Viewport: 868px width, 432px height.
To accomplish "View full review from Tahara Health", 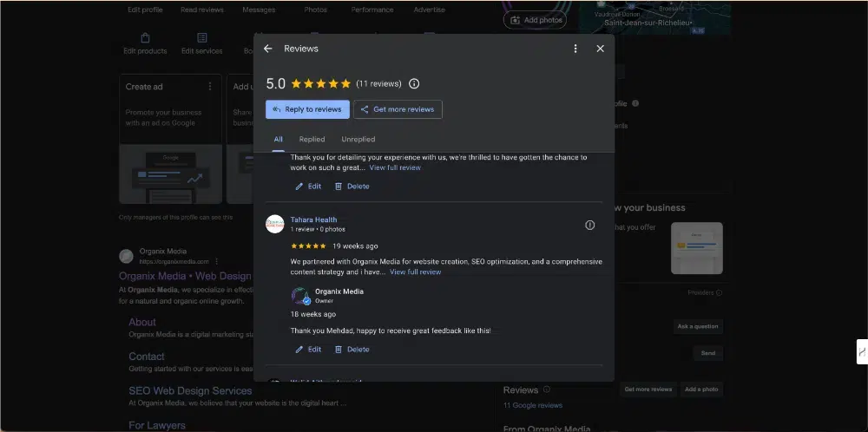I will (x=415, y=272).
